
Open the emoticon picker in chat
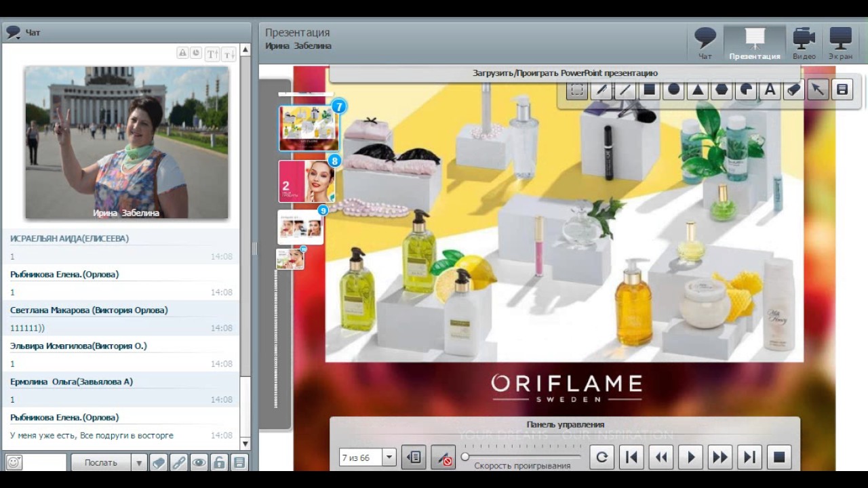point(14,462)
